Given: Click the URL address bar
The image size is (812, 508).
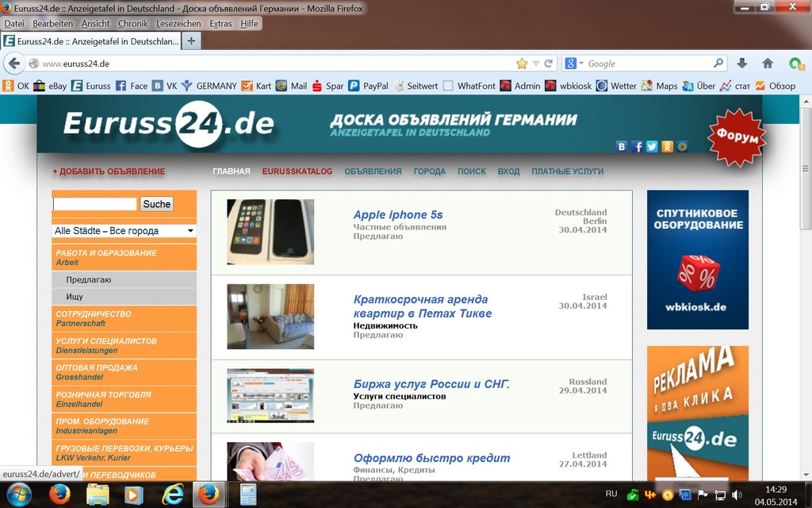Looking at the screenshot, I should (x=277, y=63).
